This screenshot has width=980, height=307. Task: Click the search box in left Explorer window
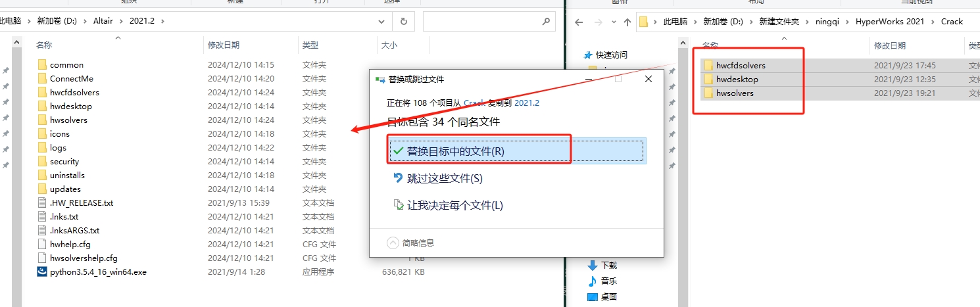tap(489, 21)
